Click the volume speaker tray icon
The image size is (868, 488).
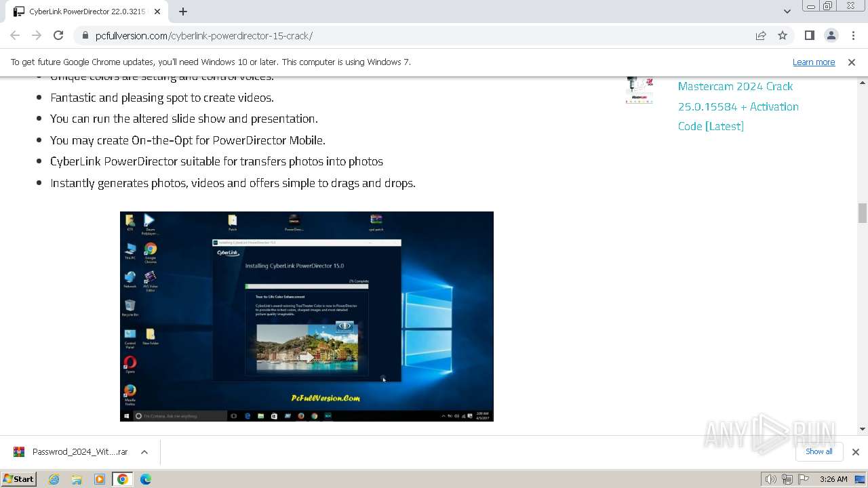[x=771, y=479]
